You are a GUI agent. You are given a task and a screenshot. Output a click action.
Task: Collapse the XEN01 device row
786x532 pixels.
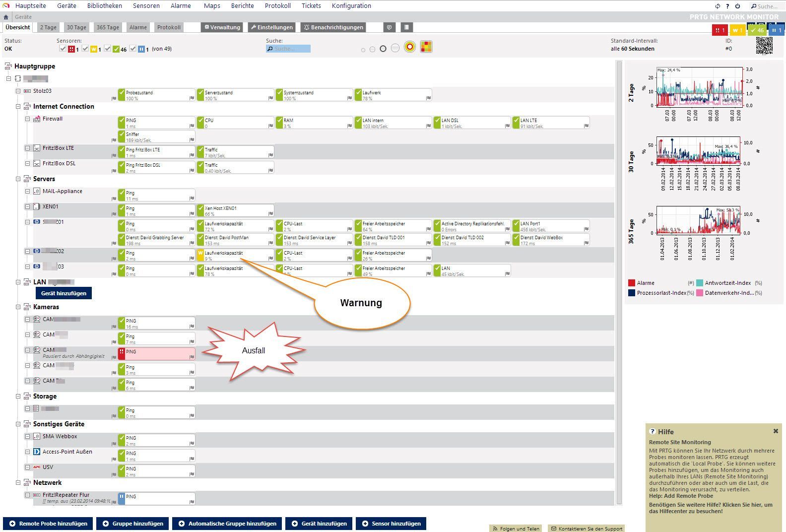click(x=28, y=207)
